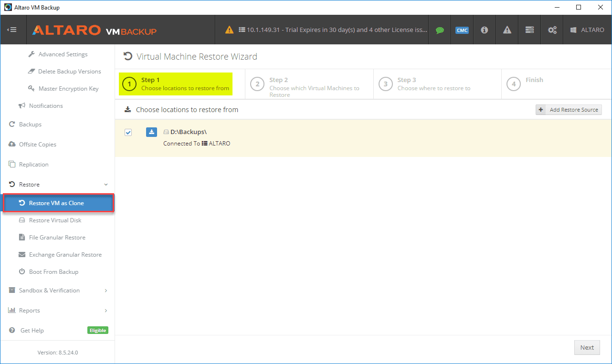The image size is (612, 364).
Task: Click the information (i) icon in header
Action: pos(485,30)
